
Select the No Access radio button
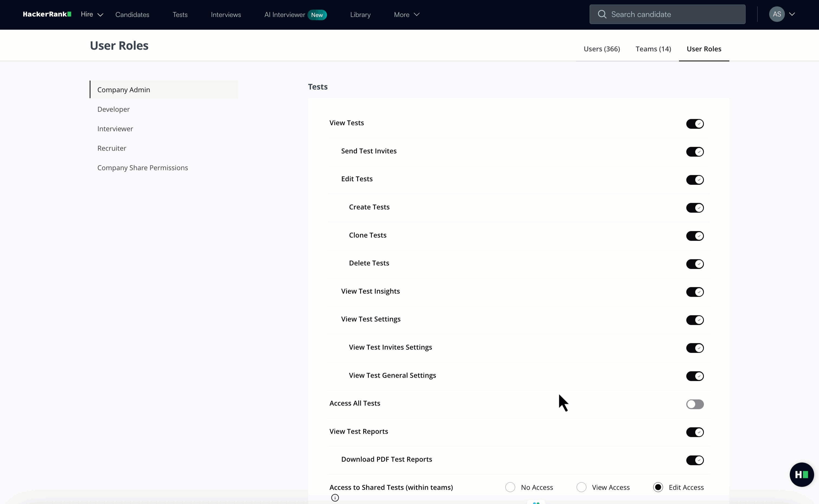pyautogui.click(x=510, y=487)
